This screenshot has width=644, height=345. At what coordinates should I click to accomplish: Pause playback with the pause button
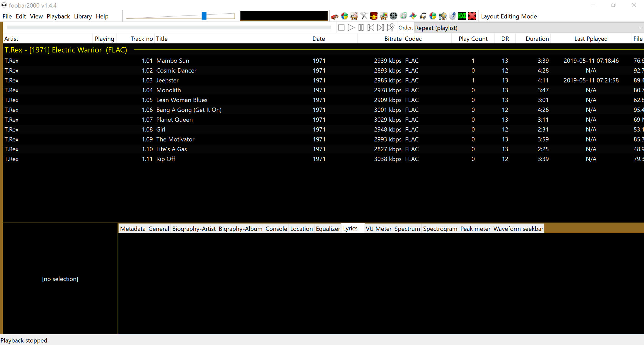tap(361, 28)
